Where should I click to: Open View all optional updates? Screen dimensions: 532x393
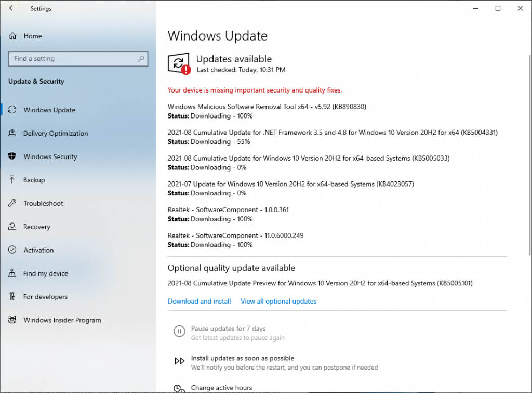tap(278, 301)
